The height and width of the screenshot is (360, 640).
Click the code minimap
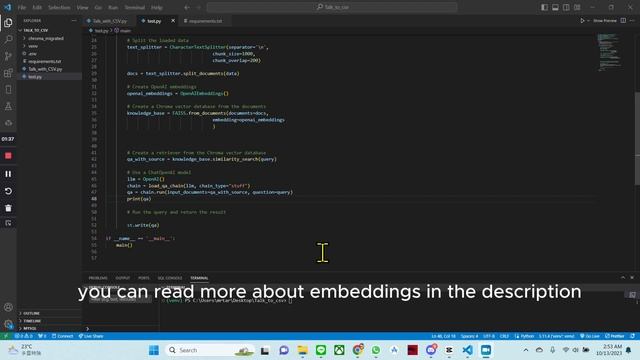coord(609,52)
